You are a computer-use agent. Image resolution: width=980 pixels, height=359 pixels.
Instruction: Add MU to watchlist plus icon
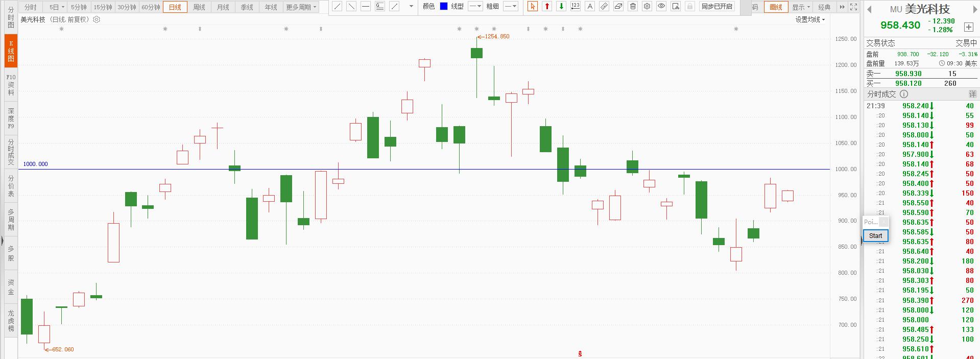pyautogui.click(x=969, y=27)
